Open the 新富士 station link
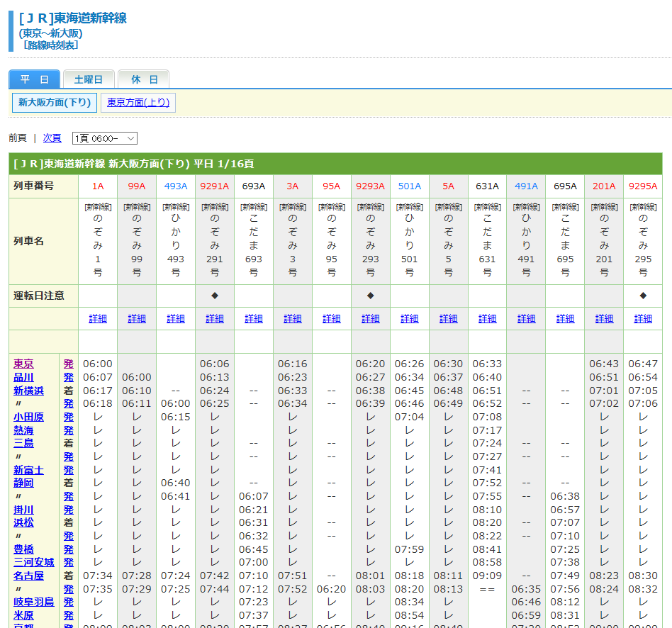Screen dimensions: 672x628 [29, 470]
